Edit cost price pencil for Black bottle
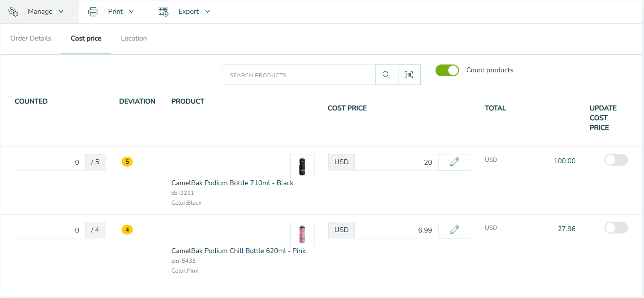644x298 pixels. tap(455, 162)
